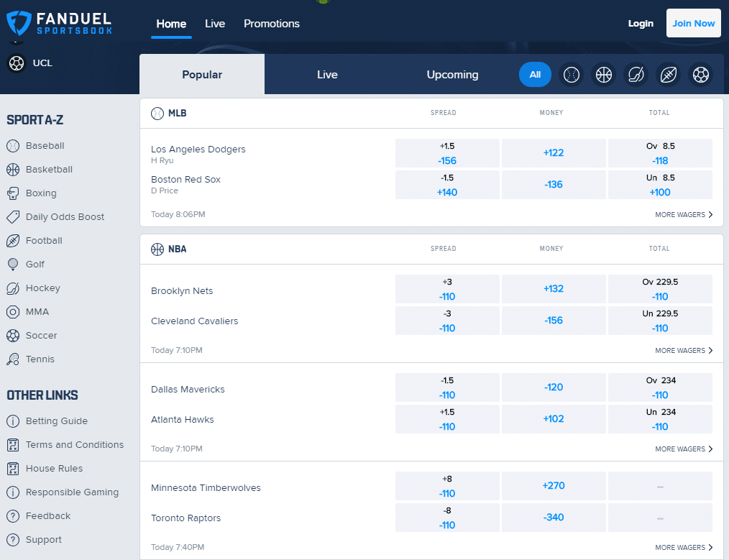Viewport: 729px width, 560px height.
Task: Click the Login link
Action: click(x=641, y=24)
